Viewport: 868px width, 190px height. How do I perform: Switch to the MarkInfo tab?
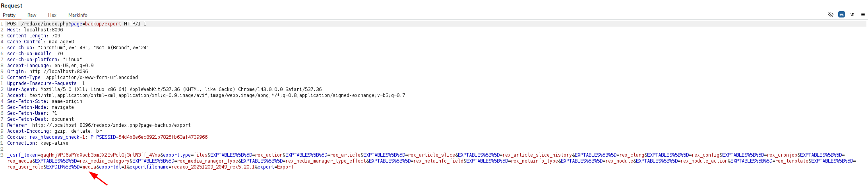point(77,15)
